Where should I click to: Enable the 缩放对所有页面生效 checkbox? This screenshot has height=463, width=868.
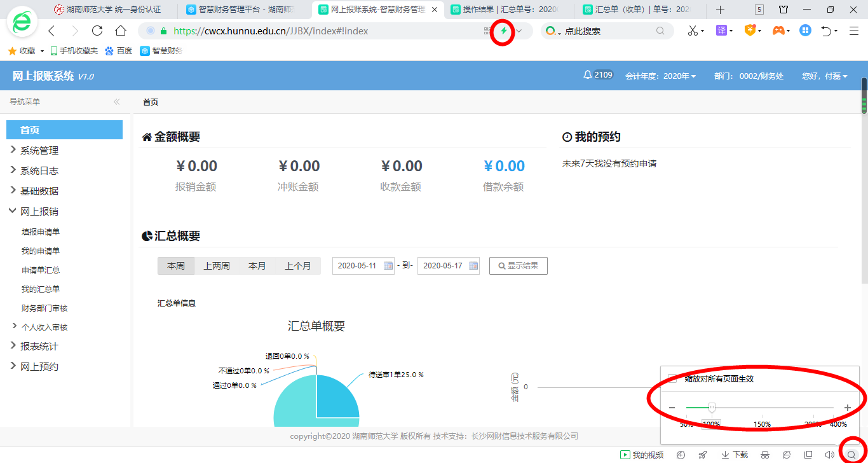(672, 379)
